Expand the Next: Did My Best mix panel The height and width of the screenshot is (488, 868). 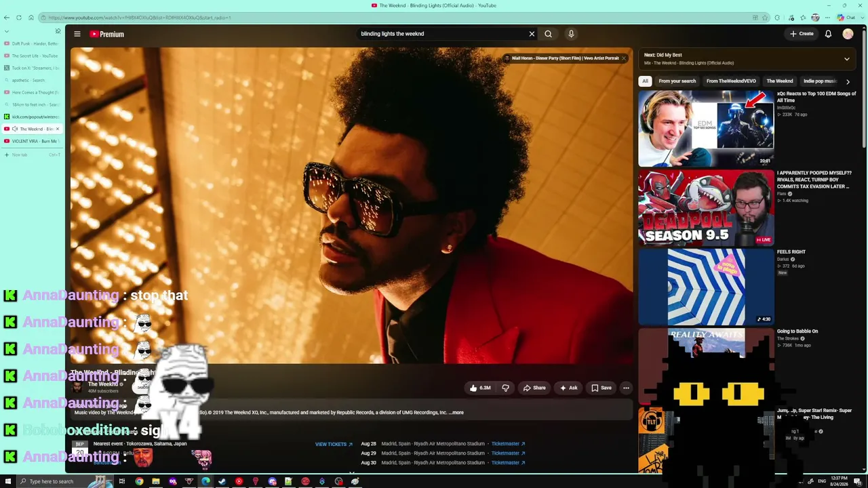pyautogui.click(x=846, y=59)
